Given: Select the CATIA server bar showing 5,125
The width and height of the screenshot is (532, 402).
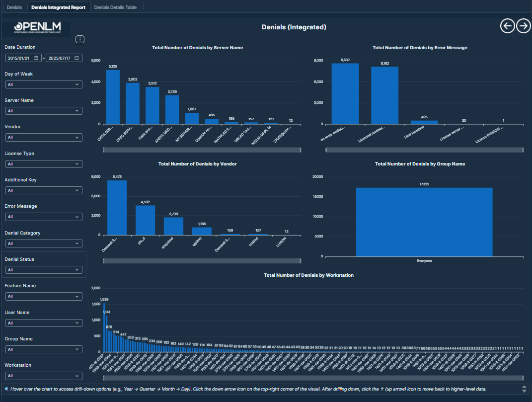Looking at the screenshot, I should (x=113, y=97).
